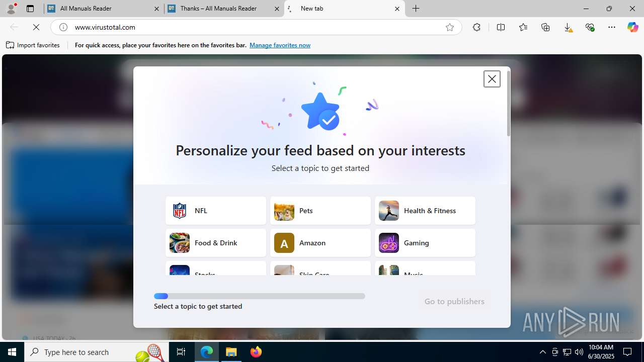Open Microsoft Edge from taskbar
644x362 pixels.
(207, 352)
